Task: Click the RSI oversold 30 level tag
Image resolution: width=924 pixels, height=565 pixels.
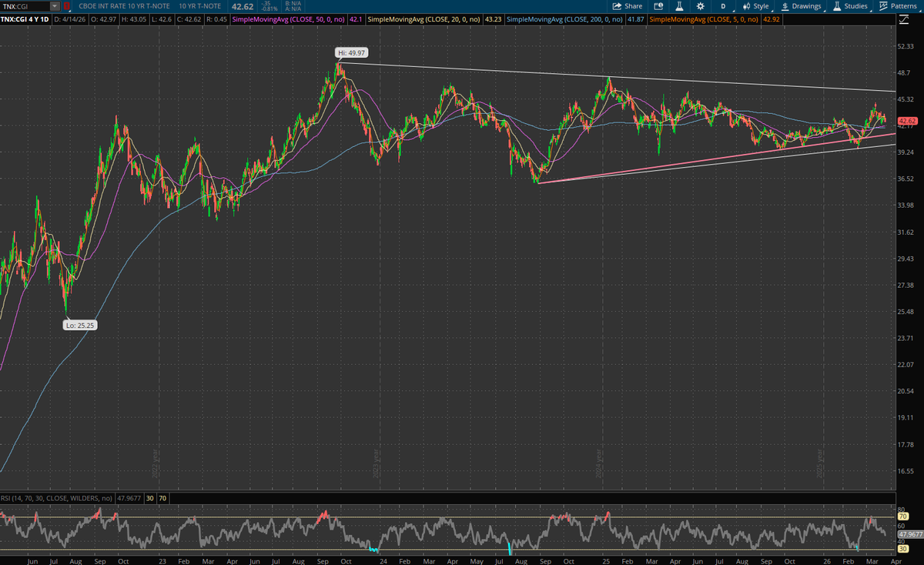Action: coord(902,548)
